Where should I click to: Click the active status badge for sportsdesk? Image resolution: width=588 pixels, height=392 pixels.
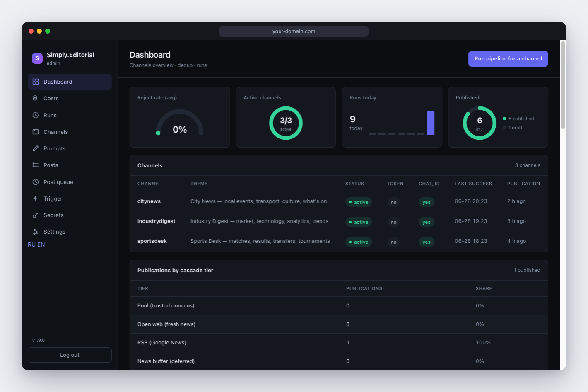pos(359,242)
